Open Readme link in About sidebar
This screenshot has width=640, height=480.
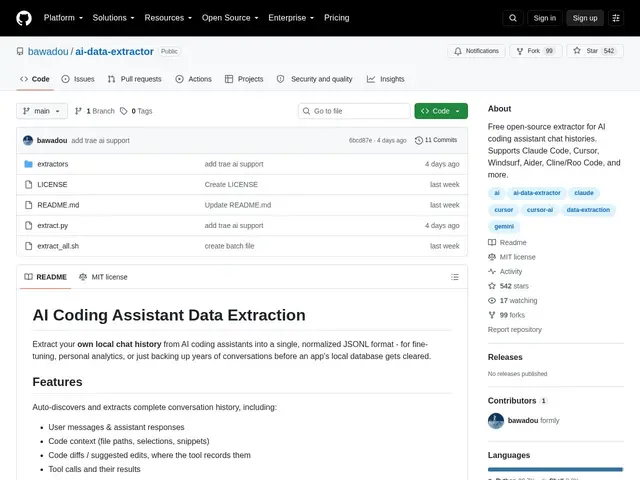tap(507, 242)
